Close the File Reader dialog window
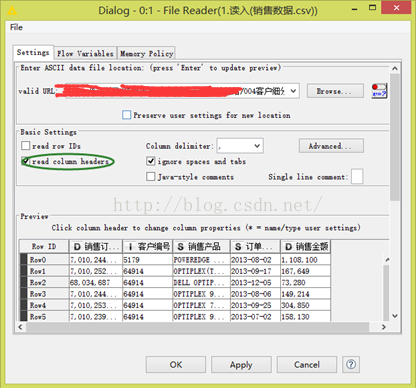The height and width of the screenshot is (388, 416). (396, 7)
